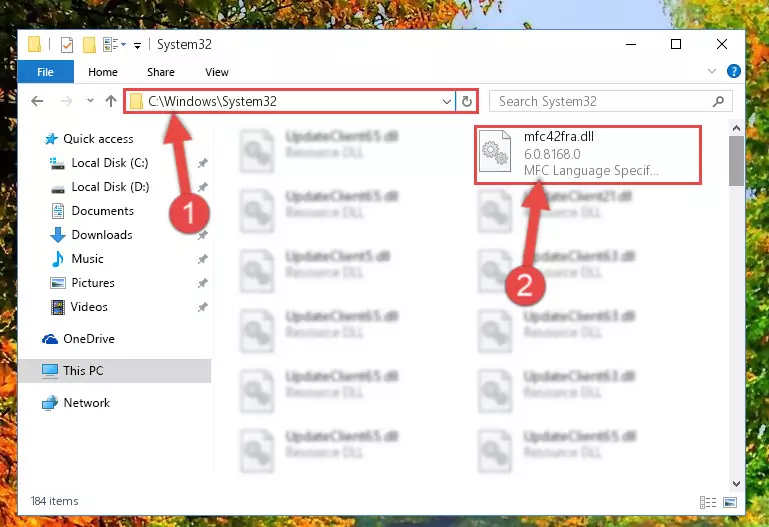The image size is (769, 527).
Task: Click the folder icon in the title bar
Action: tap(34, 45)
